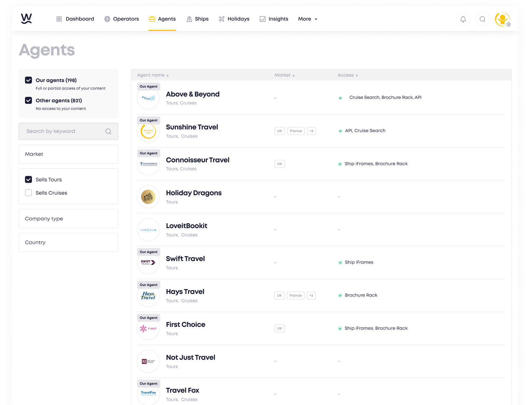Click France market tag for Sunshine Travel

(296, 131)
